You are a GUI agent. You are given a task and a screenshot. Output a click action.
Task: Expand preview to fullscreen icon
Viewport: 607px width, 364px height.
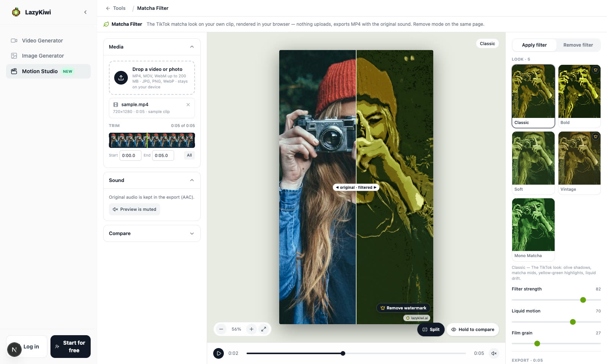pyautogui.click(x=264, y=329)
